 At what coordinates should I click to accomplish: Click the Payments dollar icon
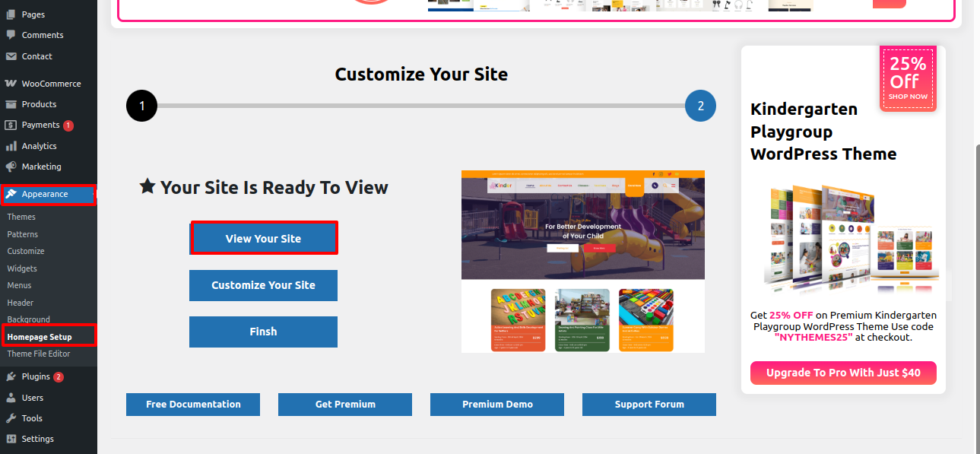pyautogui.click(x=11, y=125)
